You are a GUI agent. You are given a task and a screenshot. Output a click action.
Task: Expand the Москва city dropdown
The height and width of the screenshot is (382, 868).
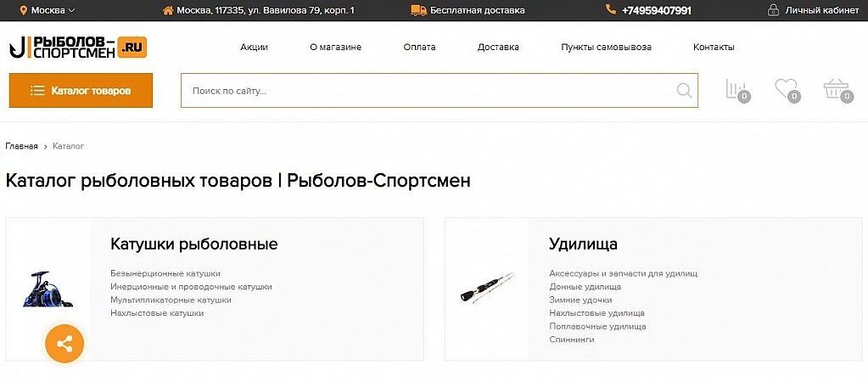coord(48,10)
